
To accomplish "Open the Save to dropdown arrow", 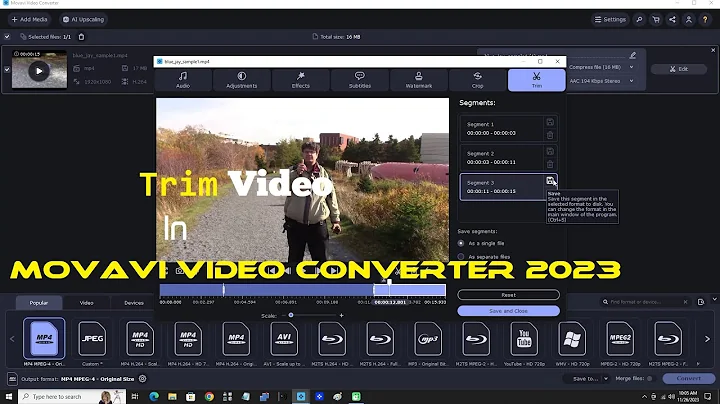I will pos(606,379).
